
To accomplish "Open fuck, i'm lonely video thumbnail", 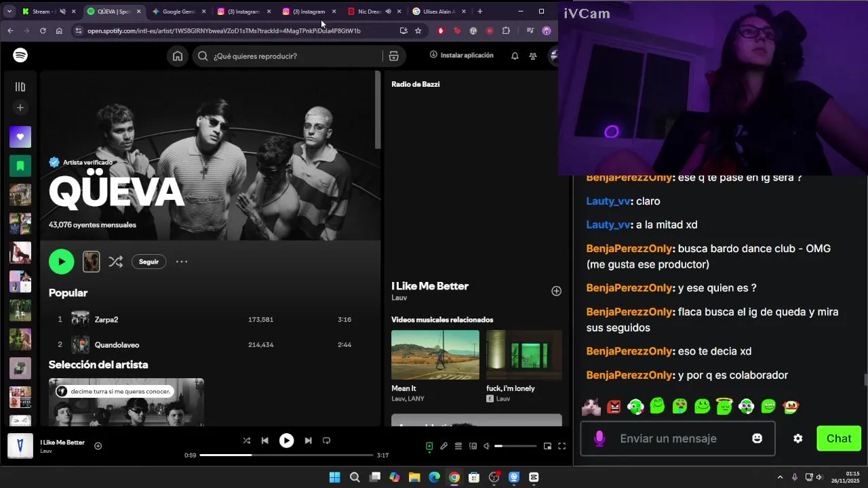I will 524,354.
